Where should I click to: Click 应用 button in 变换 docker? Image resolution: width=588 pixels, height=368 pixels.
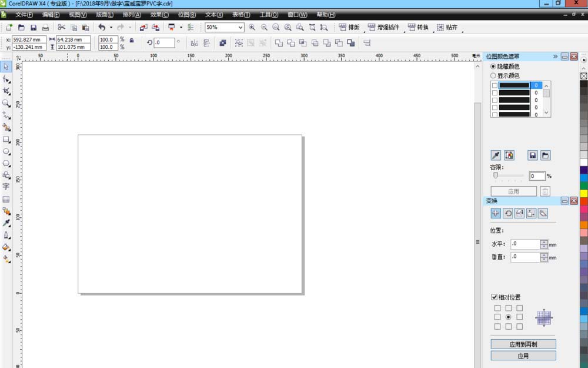523,356
